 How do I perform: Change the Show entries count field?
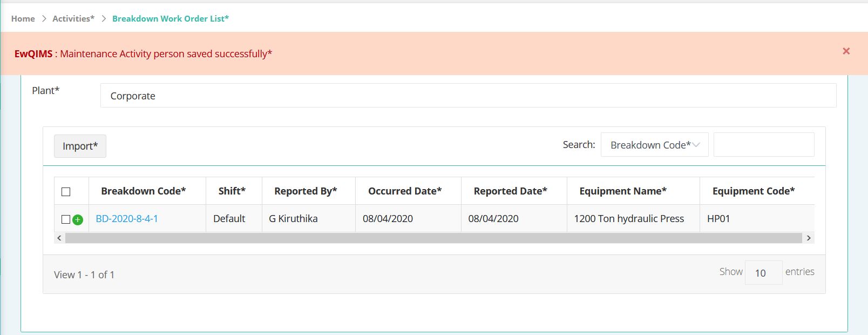click(763, 273)
